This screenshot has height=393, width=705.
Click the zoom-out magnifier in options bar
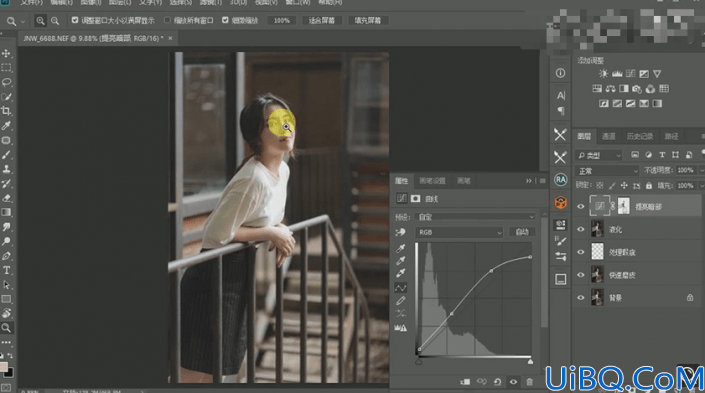(55, 21)
